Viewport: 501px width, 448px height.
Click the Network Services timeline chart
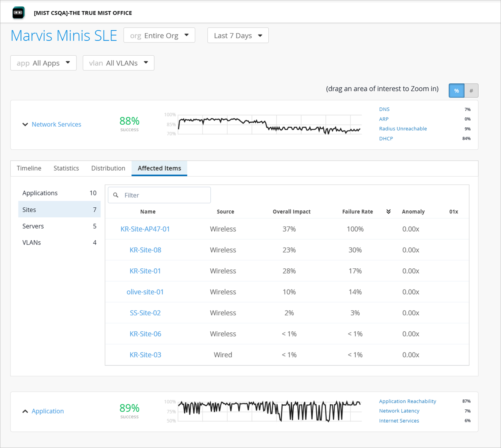coord(269,124)
